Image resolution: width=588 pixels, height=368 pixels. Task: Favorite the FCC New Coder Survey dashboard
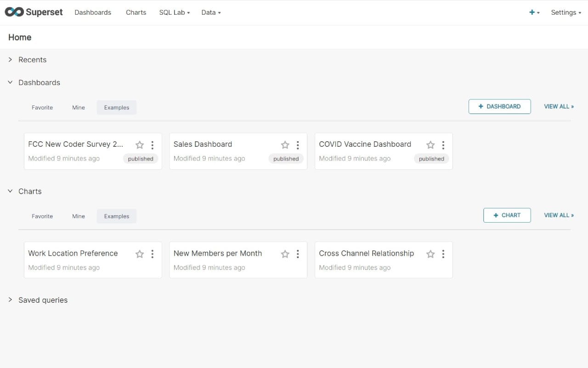(140, 145)
